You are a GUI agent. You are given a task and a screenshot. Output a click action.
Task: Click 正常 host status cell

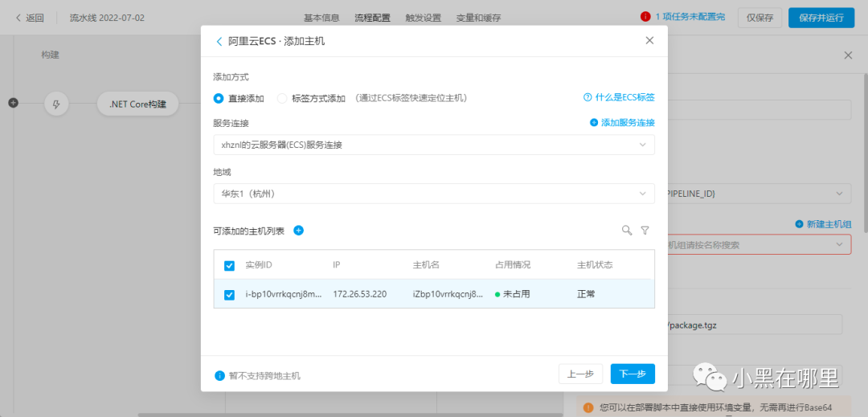pyautogui.click(x=586, y=294)
